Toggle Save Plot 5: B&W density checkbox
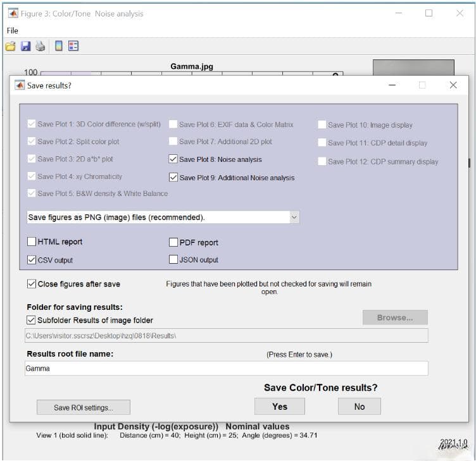Viewport: 476px width, 461px height. pyautogui.click(x=32, y=193)
